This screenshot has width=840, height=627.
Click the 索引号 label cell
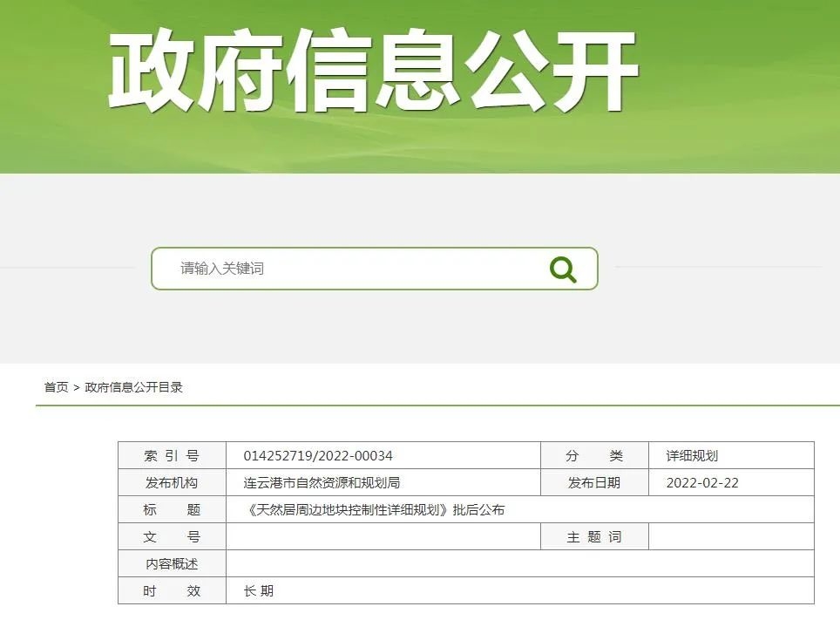point(172,456)
